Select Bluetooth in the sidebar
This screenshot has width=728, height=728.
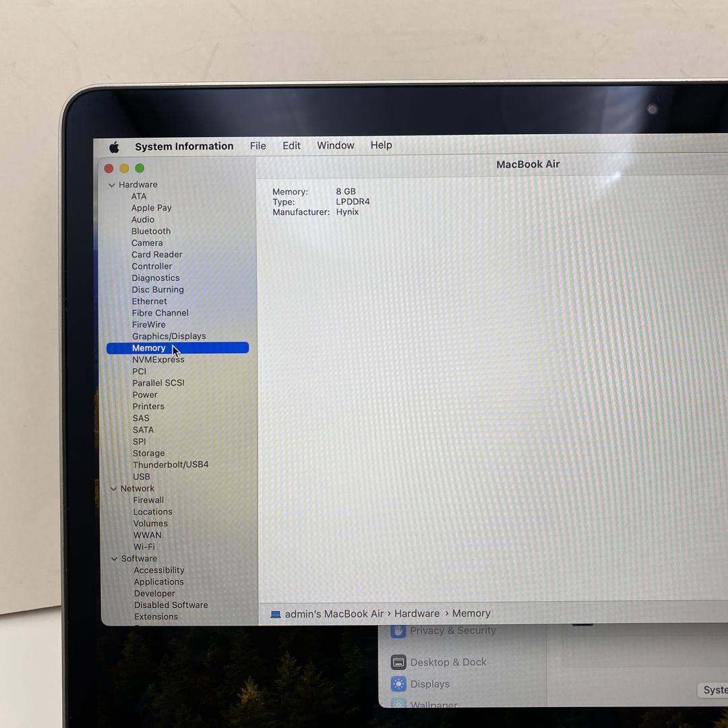coord(151,231)
